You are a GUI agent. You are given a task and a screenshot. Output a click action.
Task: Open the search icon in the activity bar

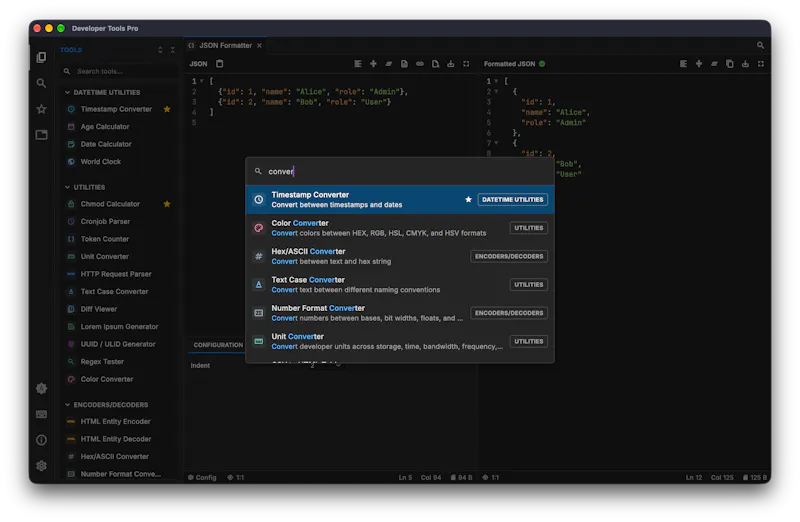tap(41, 83)
